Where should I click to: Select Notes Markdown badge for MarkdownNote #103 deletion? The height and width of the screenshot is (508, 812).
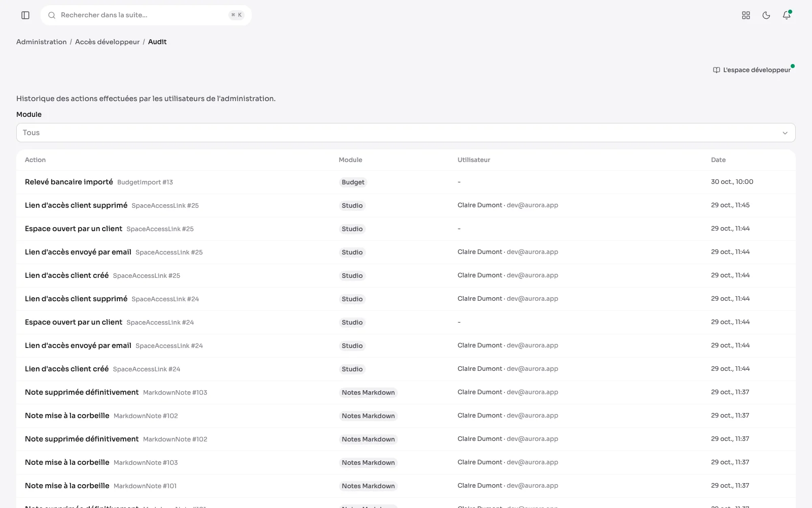coord(368,393)
